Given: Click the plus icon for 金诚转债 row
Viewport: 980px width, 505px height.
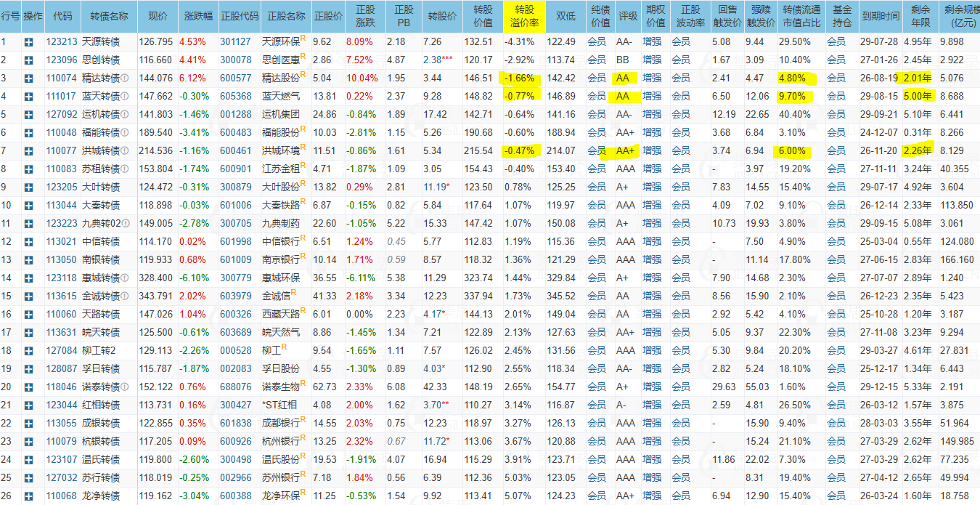Looking at the screenshot, I should pos(28,296).
